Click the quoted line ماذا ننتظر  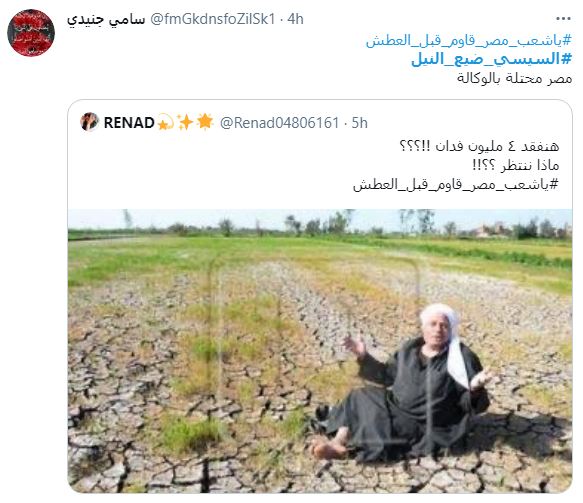coord(530,165)
